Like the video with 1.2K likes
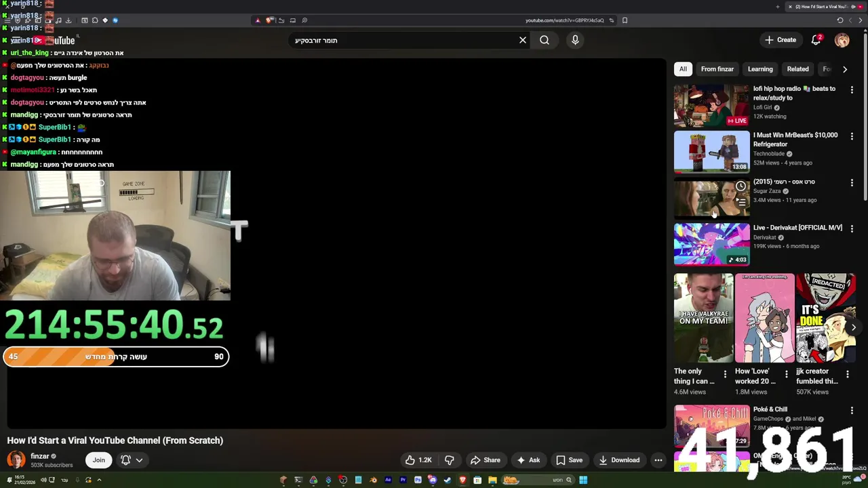 coord(418,460)
